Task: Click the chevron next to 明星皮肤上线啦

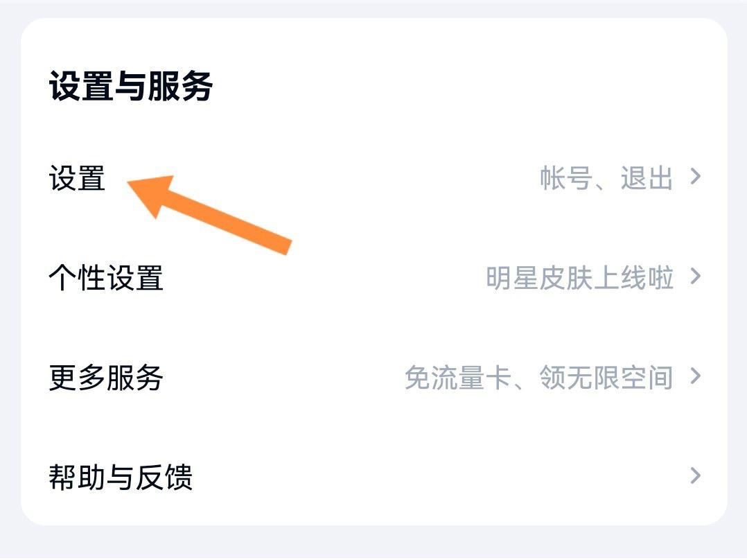Action: [x=696, y=278]
